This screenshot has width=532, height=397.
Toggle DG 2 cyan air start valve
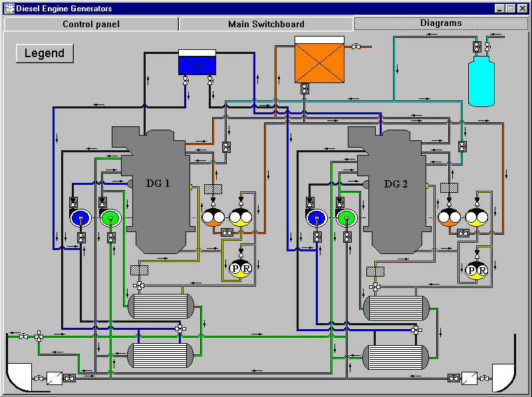(462, 146)
